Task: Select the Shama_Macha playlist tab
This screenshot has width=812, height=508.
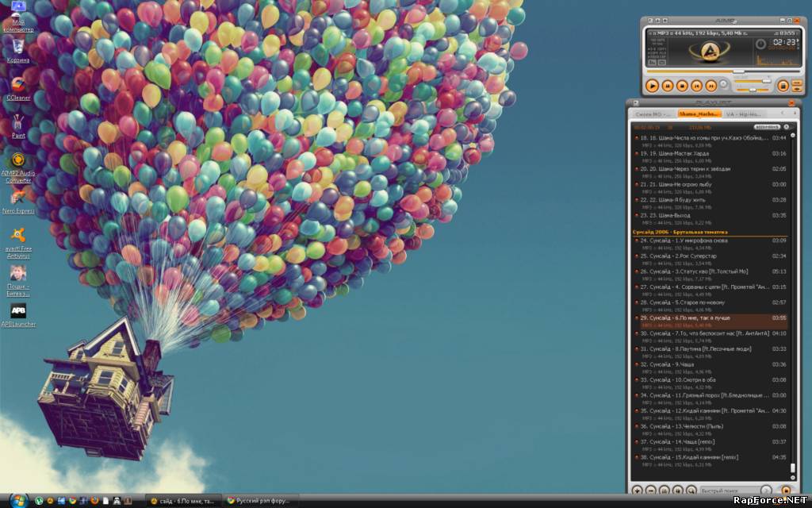Action: pos(699,114)
